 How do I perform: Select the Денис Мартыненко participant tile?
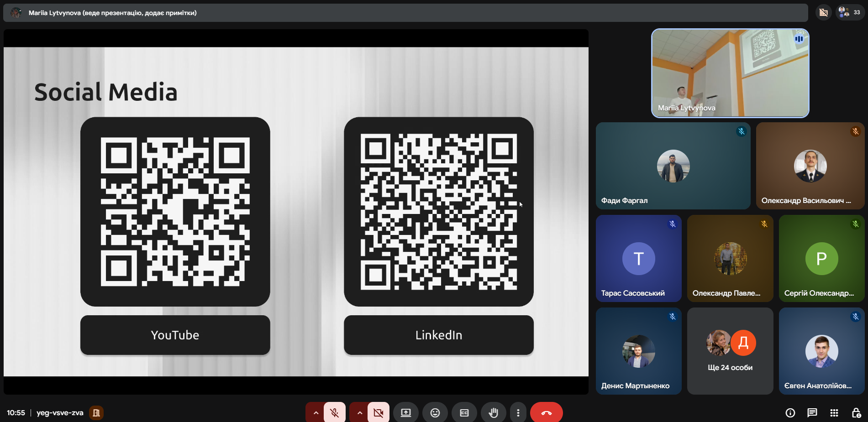(639, 351)
